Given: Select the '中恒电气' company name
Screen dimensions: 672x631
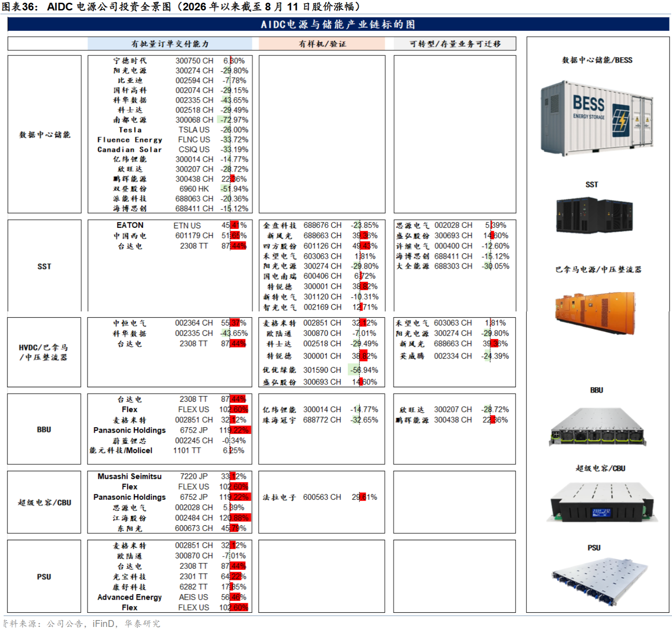Looking at the screenshot, I should pyautogui.click(x=130, y=323).
